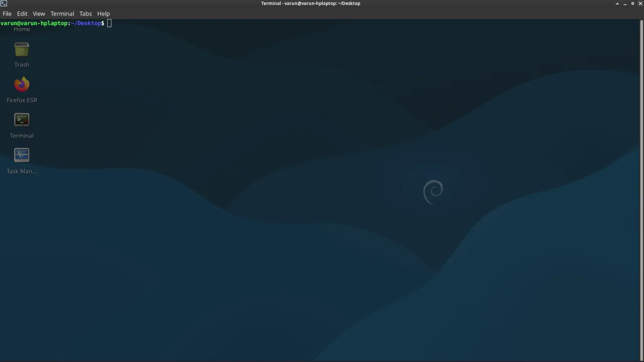The image size is (644, 362).
Task: Click the Debian swirl logo on the wallpaper
Action: pos(433,191)
